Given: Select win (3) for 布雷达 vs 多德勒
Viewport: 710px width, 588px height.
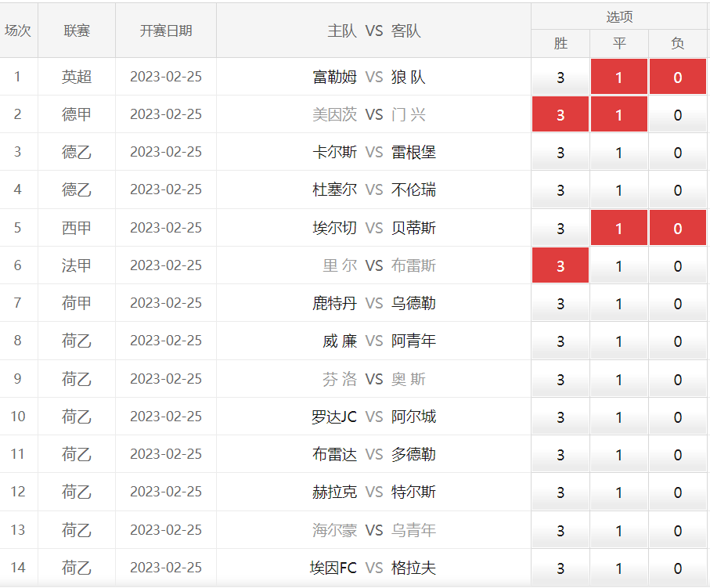Looking at the screenshot, I should click(560, 454).
